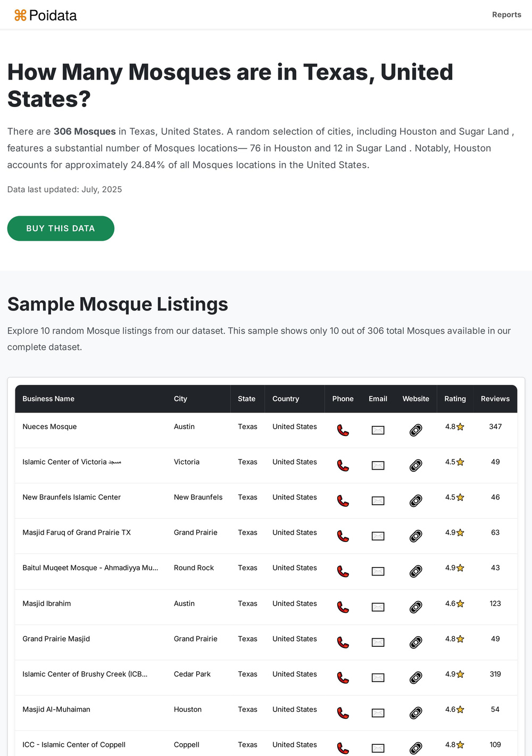This screenshot has height=756, width=532.
Task: Click the 319 reviews count
Action: click(495, 674)
